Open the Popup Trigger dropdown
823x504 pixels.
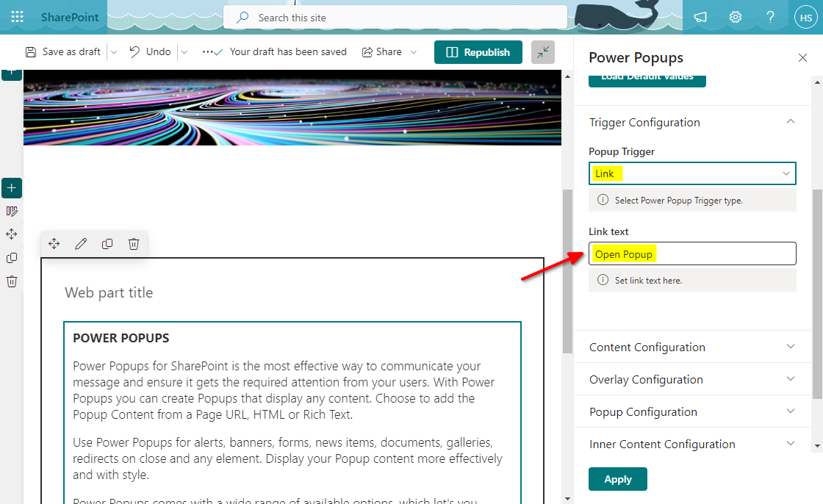(x=692, y=173)
